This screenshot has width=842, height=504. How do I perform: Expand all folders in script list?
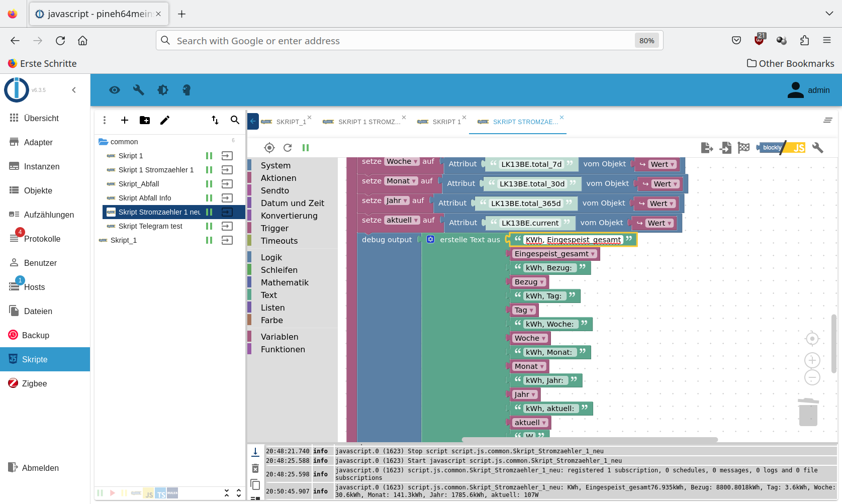point(239,493)
